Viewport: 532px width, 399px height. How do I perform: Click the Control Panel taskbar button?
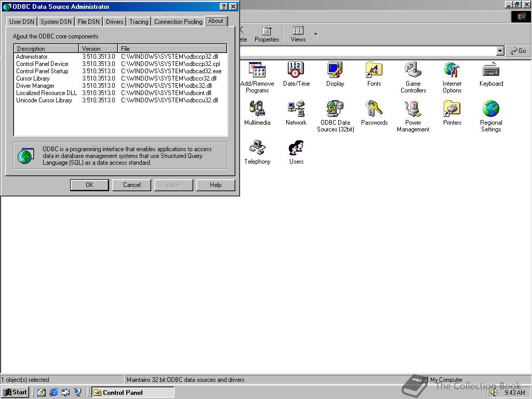[x=133, y=392]
